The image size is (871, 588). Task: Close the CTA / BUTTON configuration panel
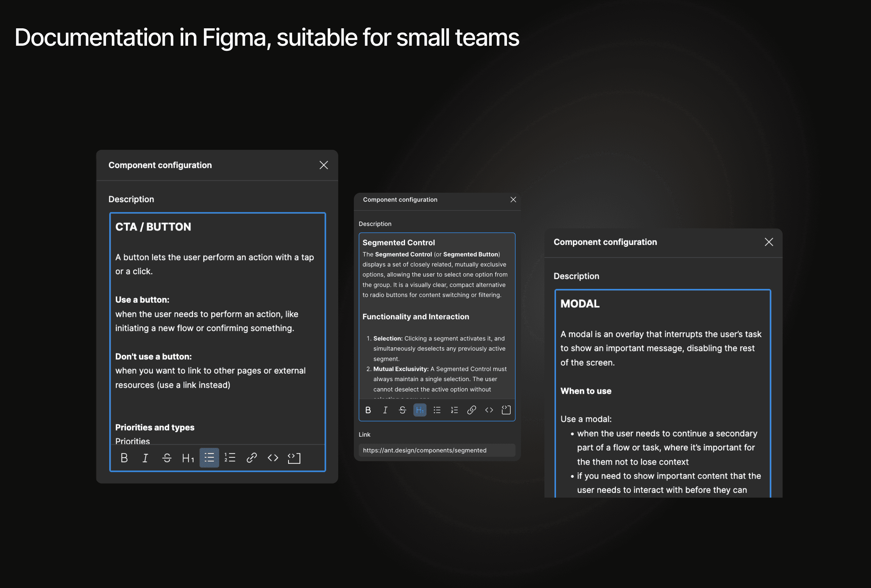pyautogui.click(x=324, y=165)
